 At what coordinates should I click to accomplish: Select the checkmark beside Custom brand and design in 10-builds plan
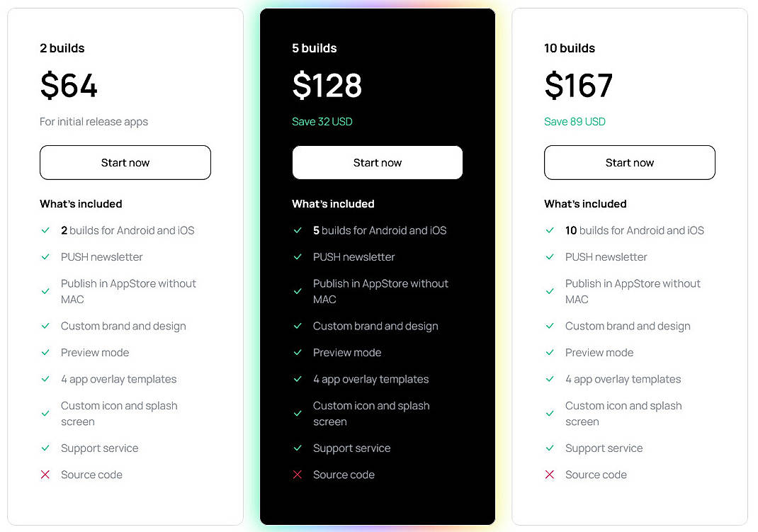[x=550, y=326]
